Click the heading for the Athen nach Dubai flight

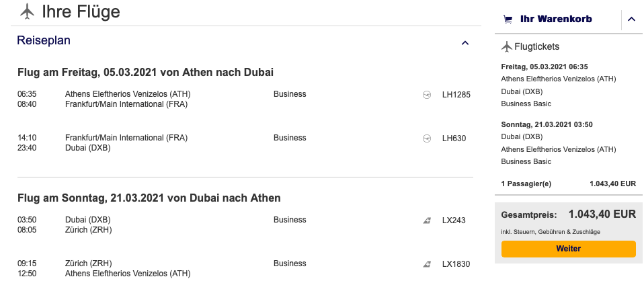tap(145, 73)
